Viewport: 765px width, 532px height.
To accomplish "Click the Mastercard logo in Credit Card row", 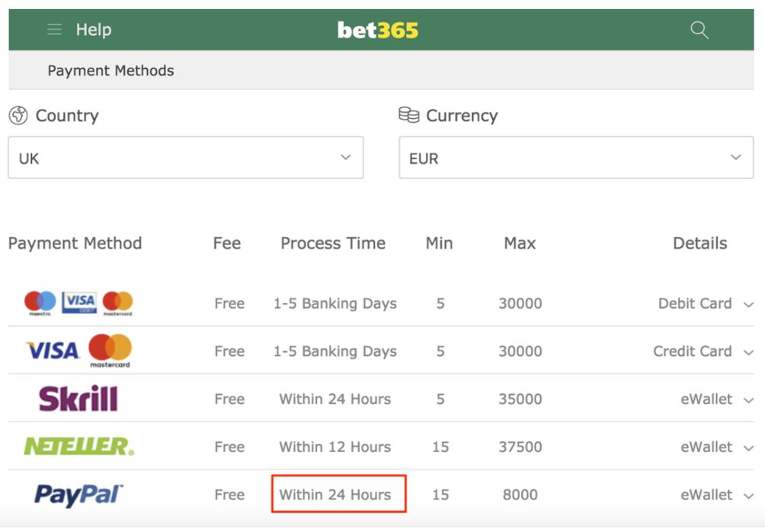I will pos(110,351).
